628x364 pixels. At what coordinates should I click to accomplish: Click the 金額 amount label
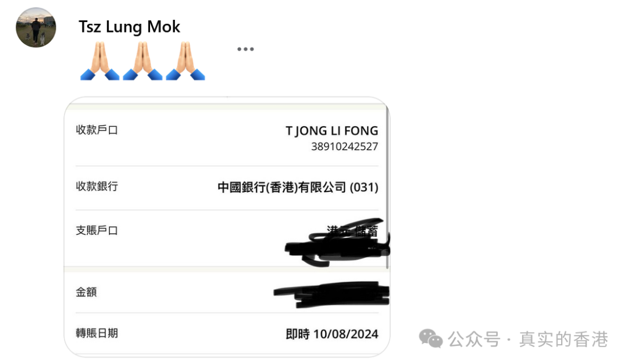(x=86, y=292)
